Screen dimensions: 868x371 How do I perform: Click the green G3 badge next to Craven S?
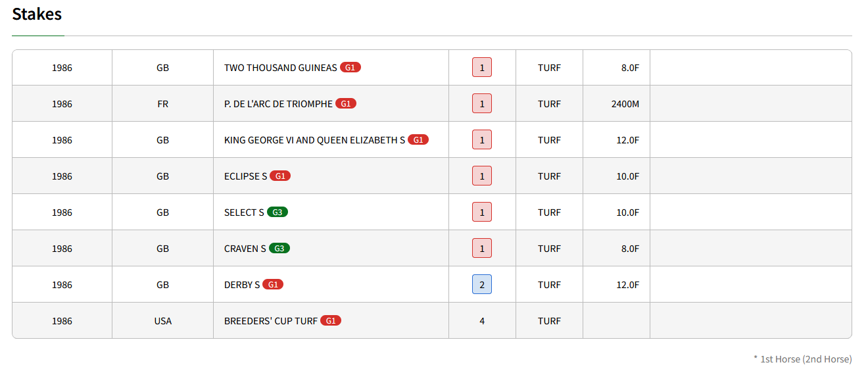(x=279, y=249)
